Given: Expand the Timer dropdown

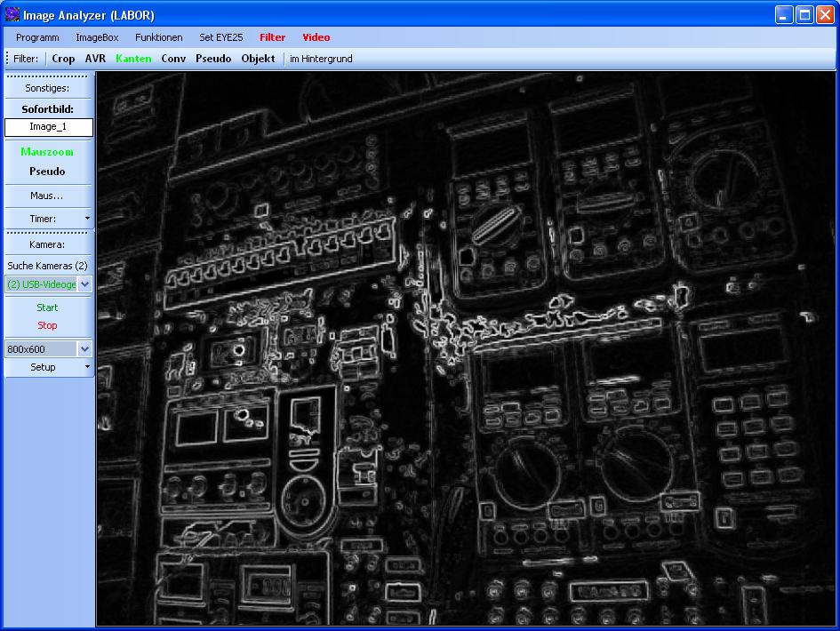Looking at the screenshot, I should coord(86,219).
